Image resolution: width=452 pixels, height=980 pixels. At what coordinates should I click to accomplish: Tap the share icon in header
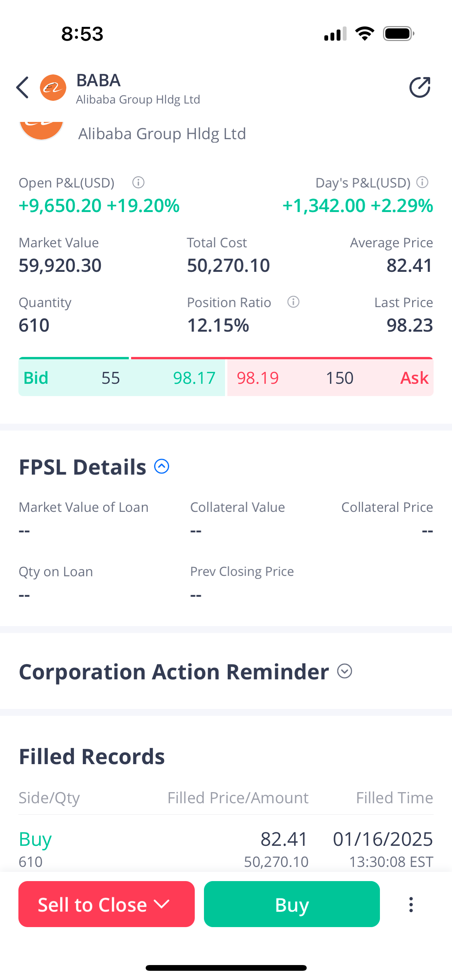click(420, 88)
